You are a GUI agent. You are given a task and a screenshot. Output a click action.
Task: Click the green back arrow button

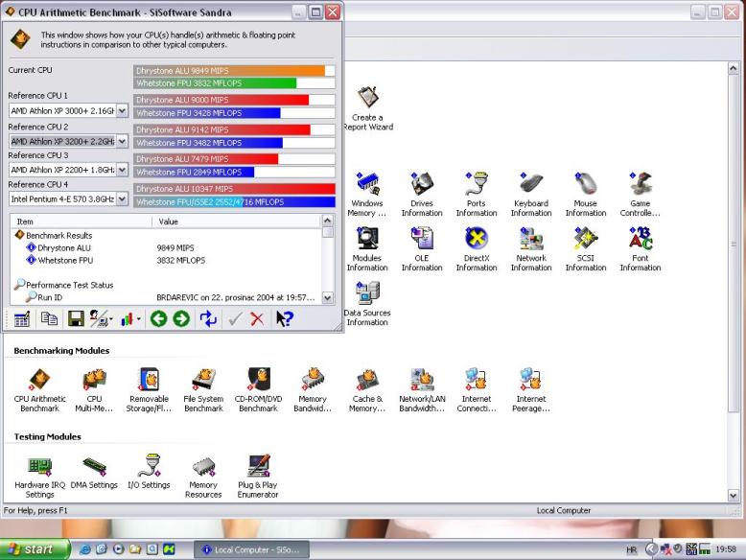tap(158, 318)
